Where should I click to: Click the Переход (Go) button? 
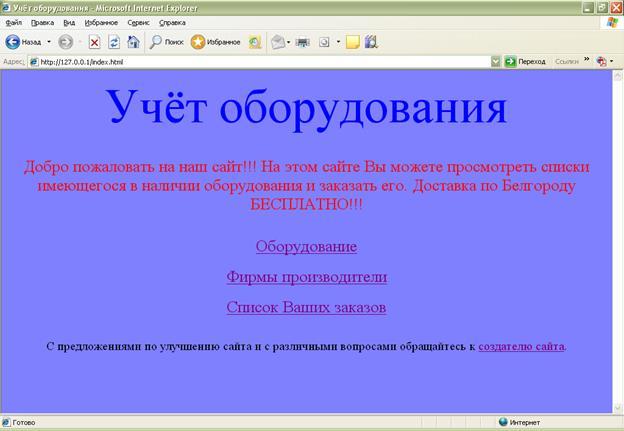point(525,62)
